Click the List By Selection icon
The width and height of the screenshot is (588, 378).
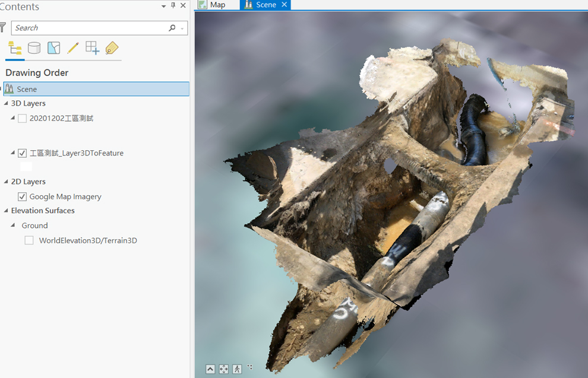pyautogui.click(x=54, y=48)
